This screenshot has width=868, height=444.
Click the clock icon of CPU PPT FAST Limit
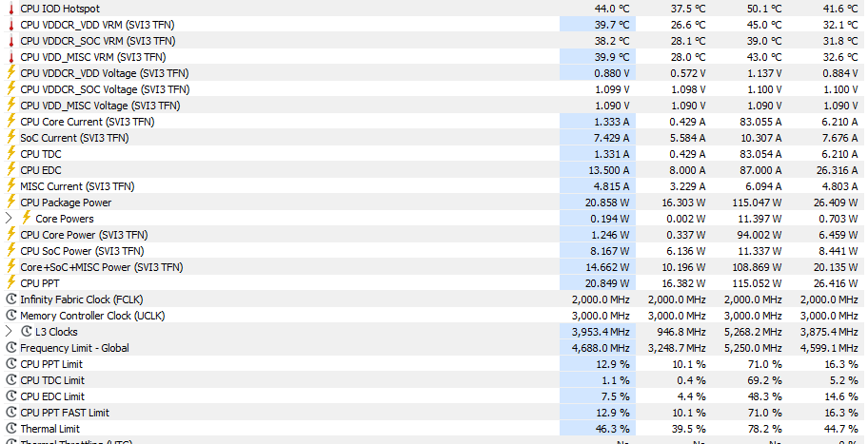11,413
